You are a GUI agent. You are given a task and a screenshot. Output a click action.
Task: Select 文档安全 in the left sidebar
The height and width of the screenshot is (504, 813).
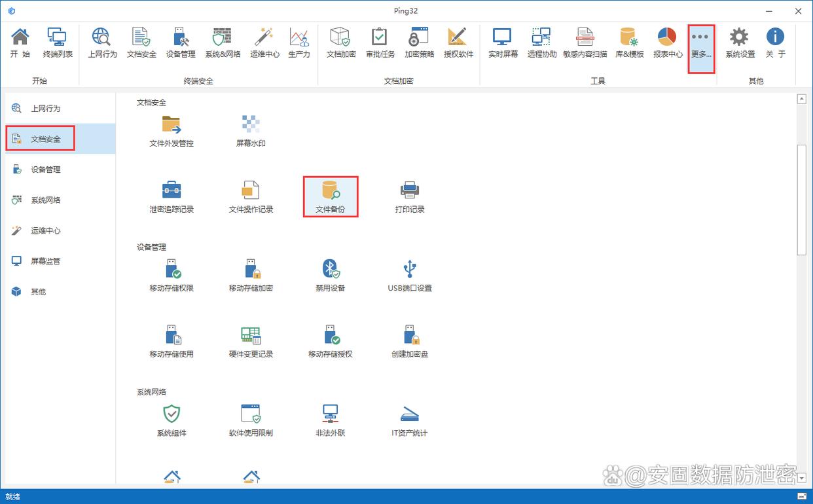tap(46, 139)
